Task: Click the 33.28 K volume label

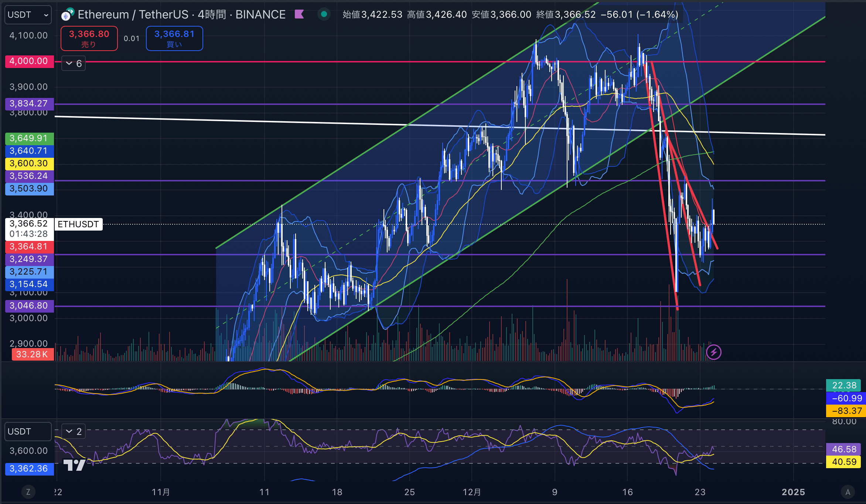Action: pos(33,355)
